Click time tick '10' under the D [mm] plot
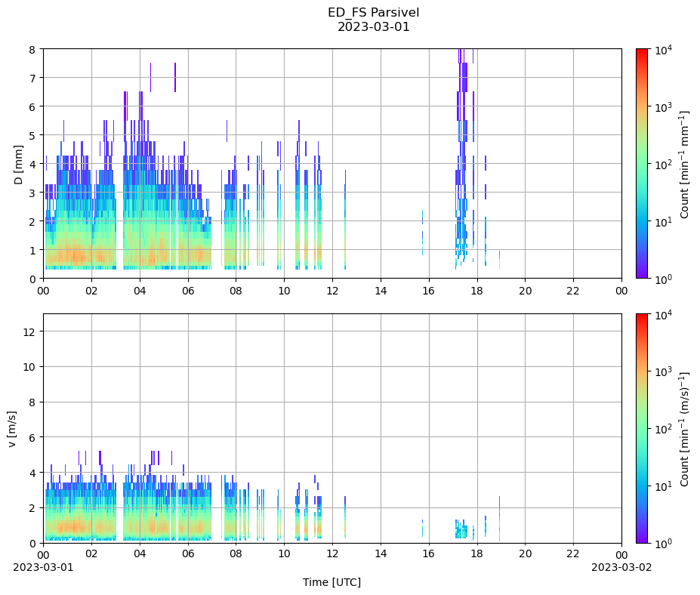This screenshot has width=700, height=595. pos(285,291)
